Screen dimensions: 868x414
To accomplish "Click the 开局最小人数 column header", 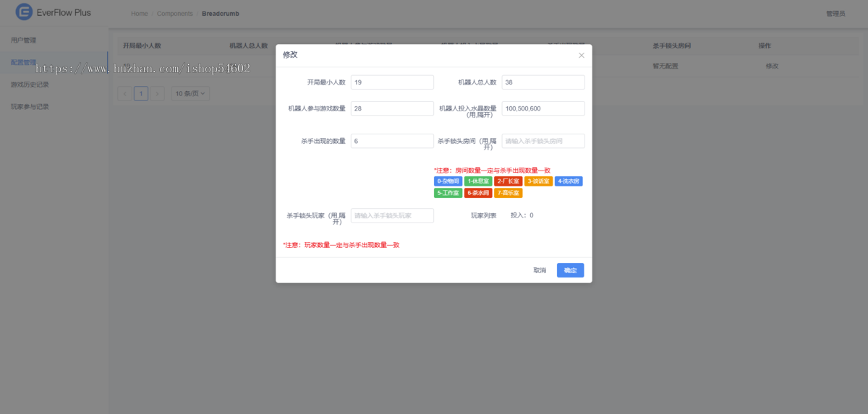I will click(142, 46).
